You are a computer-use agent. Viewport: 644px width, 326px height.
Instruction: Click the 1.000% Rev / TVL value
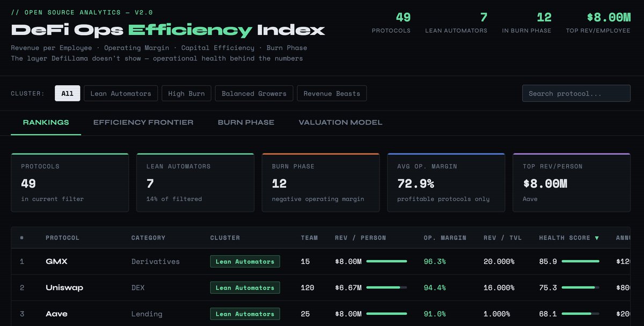click(x=497, y=314)
